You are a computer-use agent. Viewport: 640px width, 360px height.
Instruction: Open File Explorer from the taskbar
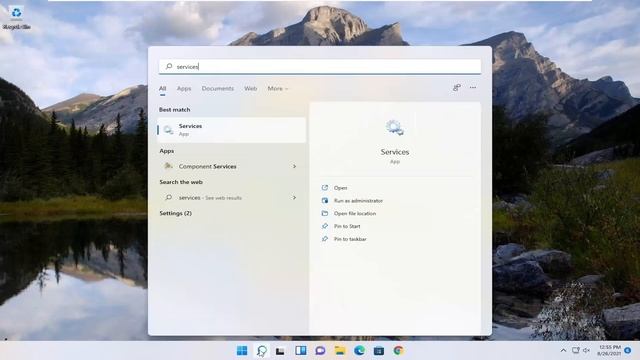point(340,351)
